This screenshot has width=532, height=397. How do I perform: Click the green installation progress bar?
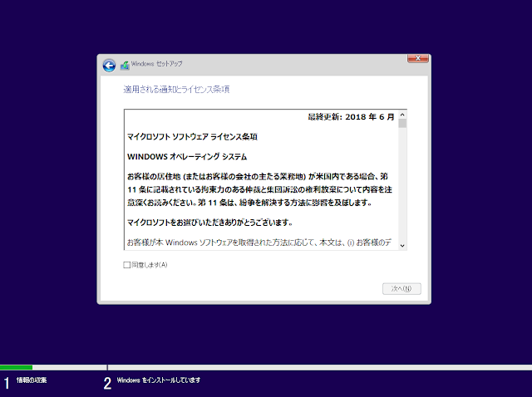tap(17, 367)
